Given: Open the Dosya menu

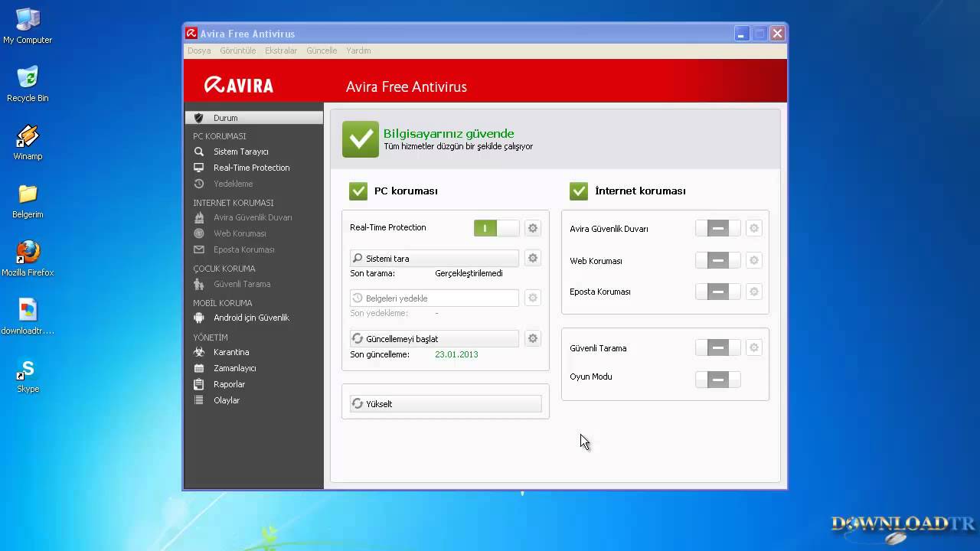Looking at the screenshot, I should click(x=199, y=51).
